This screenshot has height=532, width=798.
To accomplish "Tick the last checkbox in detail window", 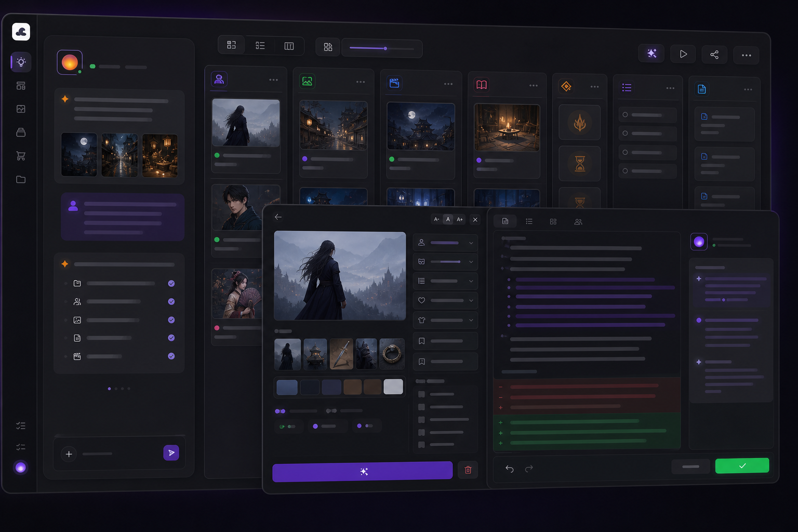I will pos(421,445).
